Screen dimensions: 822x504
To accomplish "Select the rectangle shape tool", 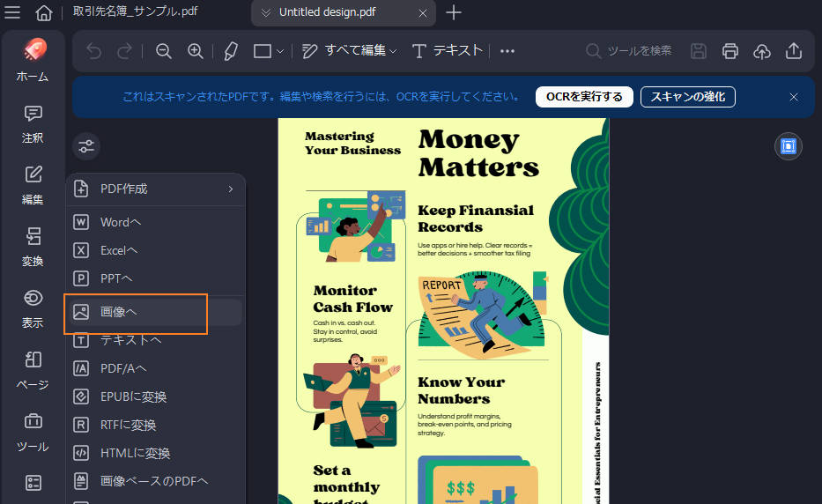I will (263, 51).
